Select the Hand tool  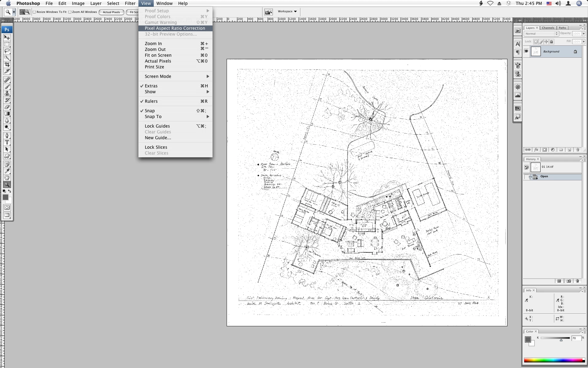7,178
